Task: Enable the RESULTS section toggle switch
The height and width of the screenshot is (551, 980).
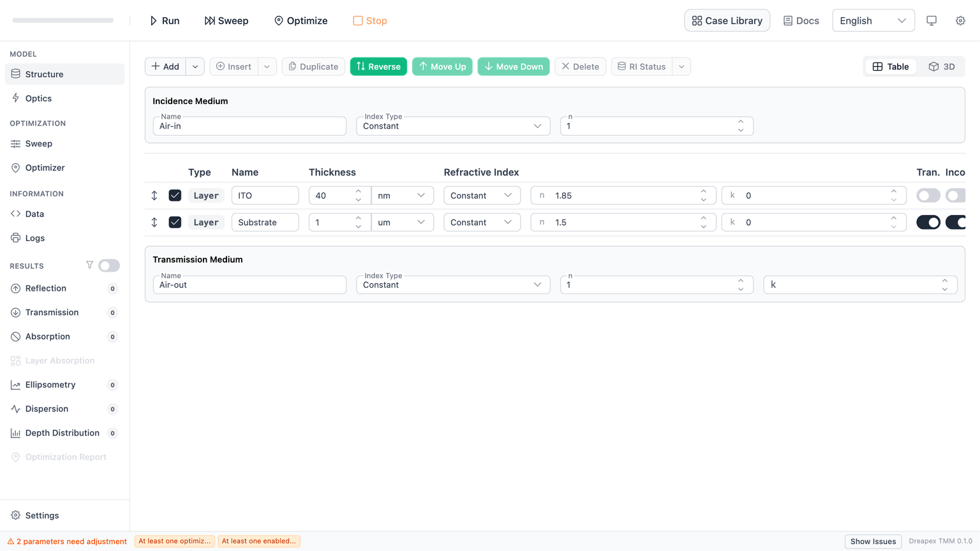Action: tap(108, 265)
